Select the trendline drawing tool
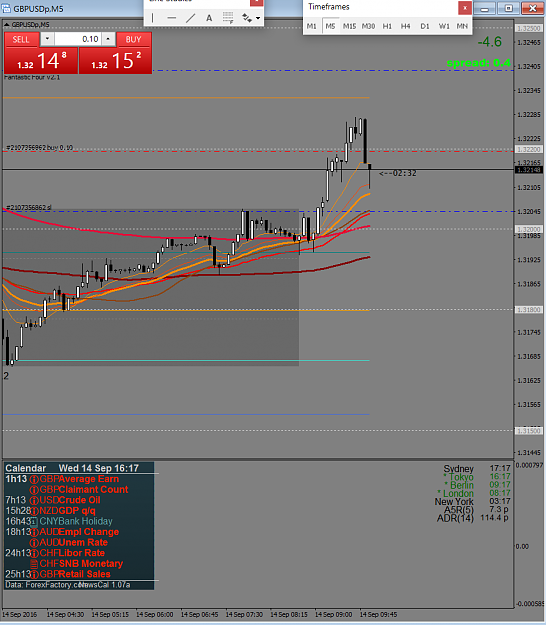 tap(191, 18)
